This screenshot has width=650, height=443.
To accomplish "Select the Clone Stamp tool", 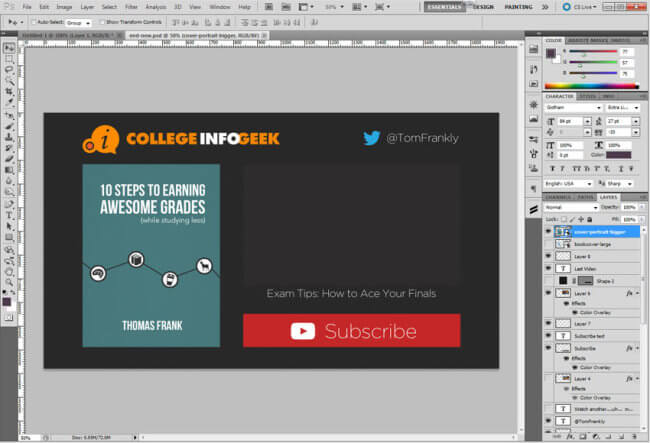I will coord(9,137).
